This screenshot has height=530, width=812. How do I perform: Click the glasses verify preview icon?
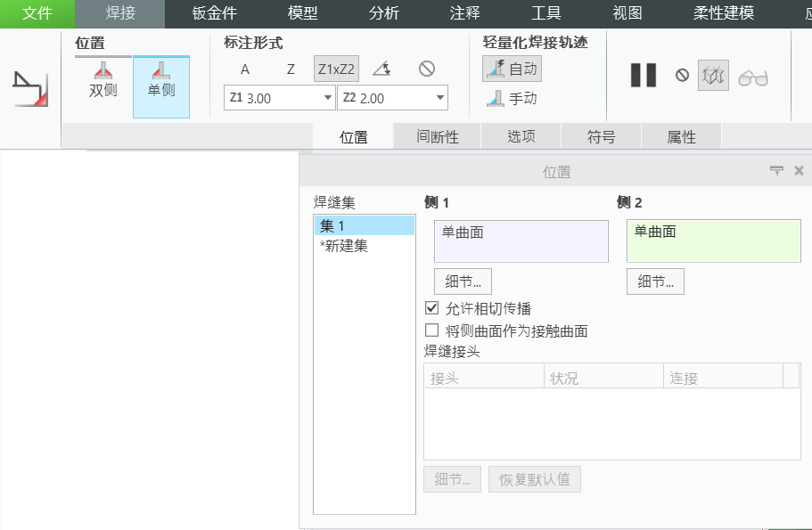[x=753, y=77]
